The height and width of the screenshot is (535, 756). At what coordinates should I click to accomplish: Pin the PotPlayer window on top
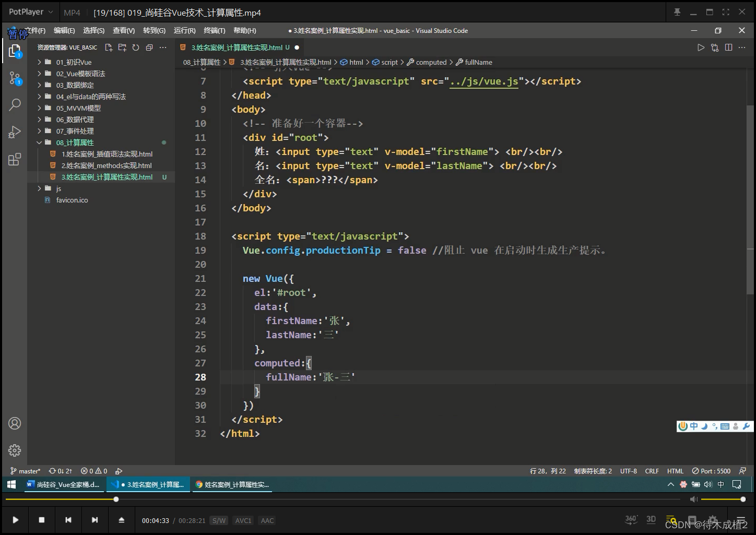coord(677,12)
